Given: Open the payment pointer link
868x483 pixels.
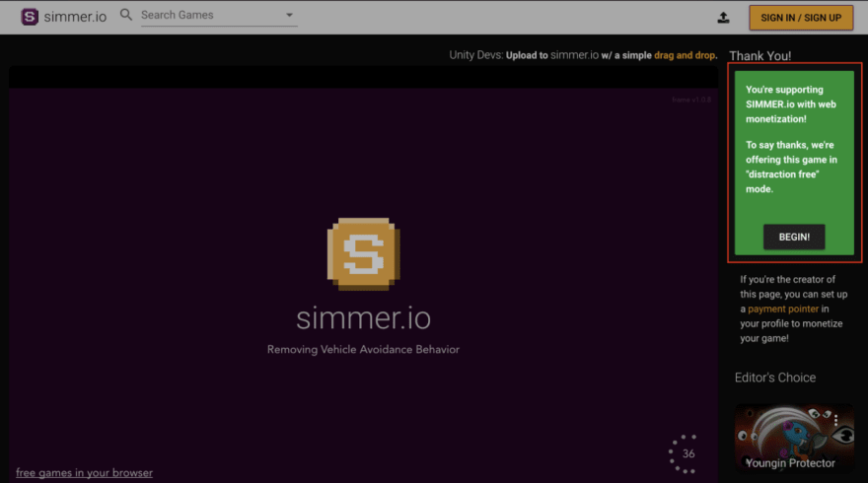Looking at the screenshot, I should point(783,309).
